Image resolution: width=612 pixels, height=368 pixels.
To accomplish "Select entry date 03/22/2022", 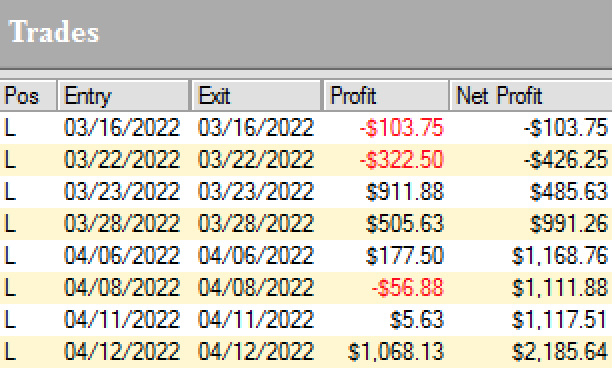I will click(122, 160).
